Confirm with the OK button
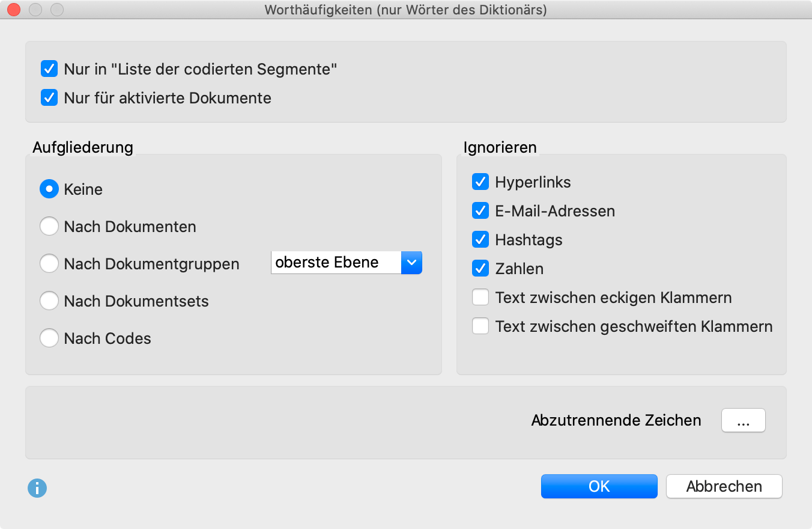This screenshot has height=529, width=812. click(599, 486)
